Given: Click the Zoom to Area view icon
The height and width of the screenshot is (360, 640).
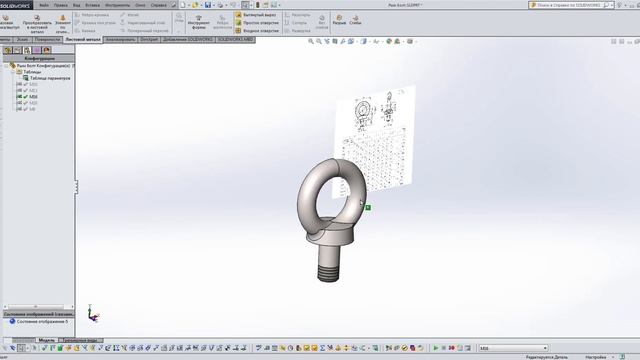Looking at the screenshot, I should 319,41.
